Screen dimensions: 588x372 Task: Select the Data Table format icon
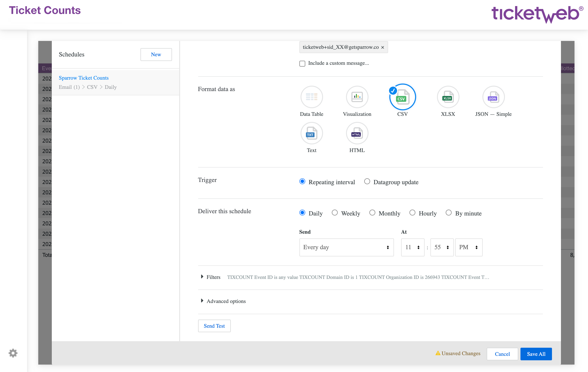coord(311,97)
